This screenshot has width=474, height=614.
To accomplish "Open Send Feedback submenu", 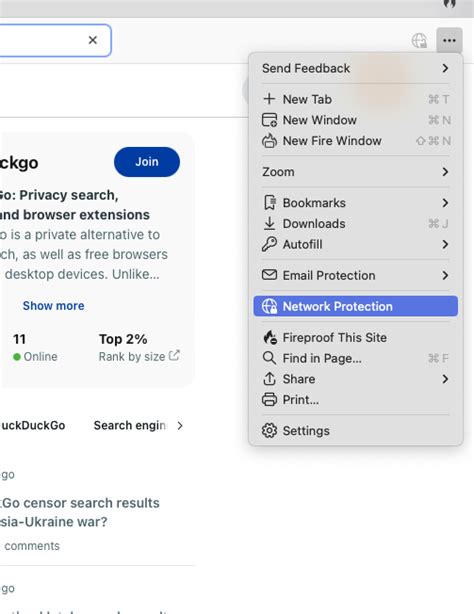I will click(x=355, y=68).
